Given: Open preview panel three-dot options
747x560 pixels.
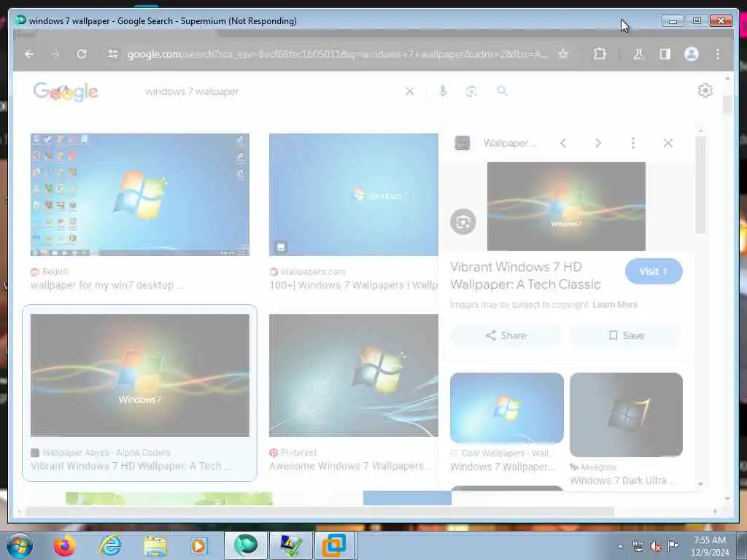Looking at the screenshot, I should point(633,143).
